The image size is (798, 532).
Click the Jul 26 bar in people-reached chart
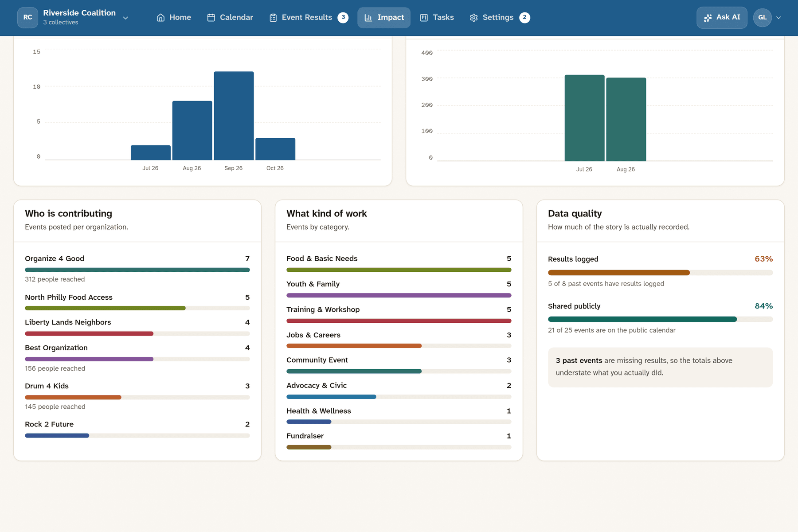click(x=584, y=118)
